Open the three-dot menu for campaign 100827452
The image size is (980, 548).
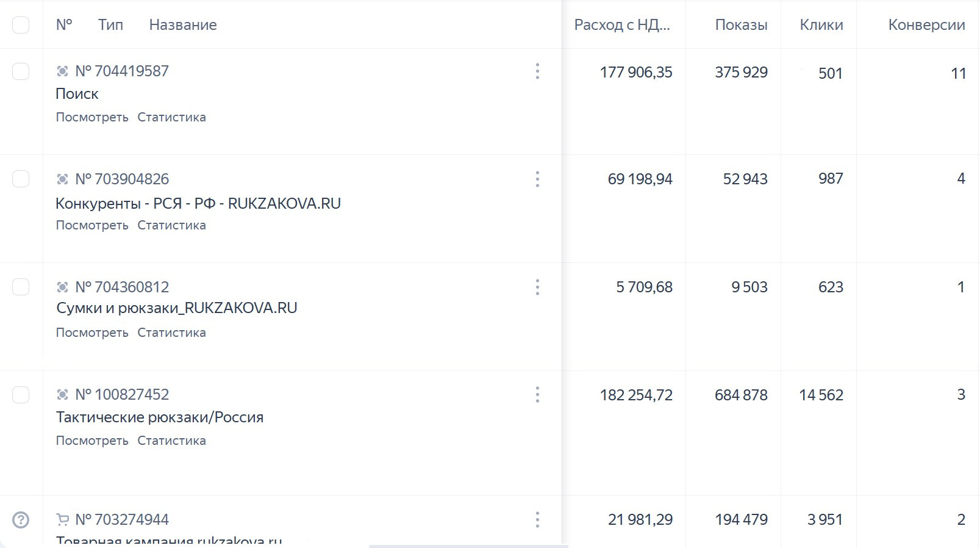coord(537,395)
